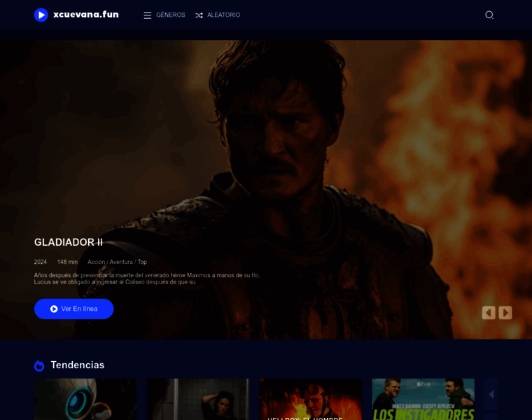This screenshot has width=532, height=420.
Task: Go to previous hero slide arrow
Action: pyautogui.click(x=489, y=313)
